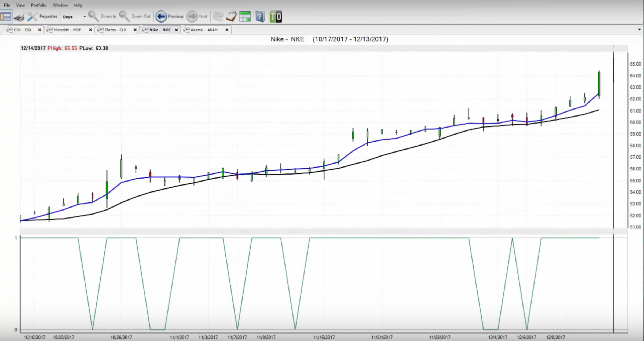The height and width of the screenshot is (341, 644).
Task: Open the View menu
Action: coord(20,5)
